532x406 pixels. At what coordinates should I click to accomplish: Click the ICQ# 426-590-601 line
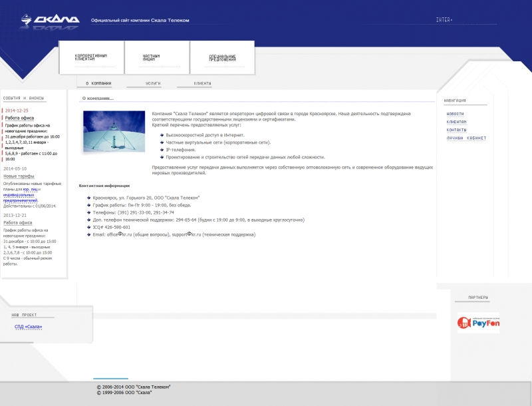tap(111, 228)
